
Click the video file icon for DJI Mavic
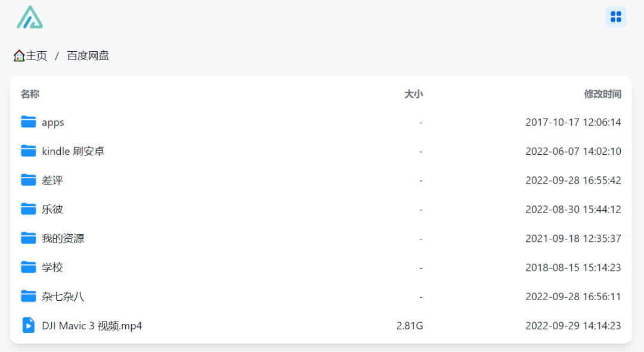[29, 325]
